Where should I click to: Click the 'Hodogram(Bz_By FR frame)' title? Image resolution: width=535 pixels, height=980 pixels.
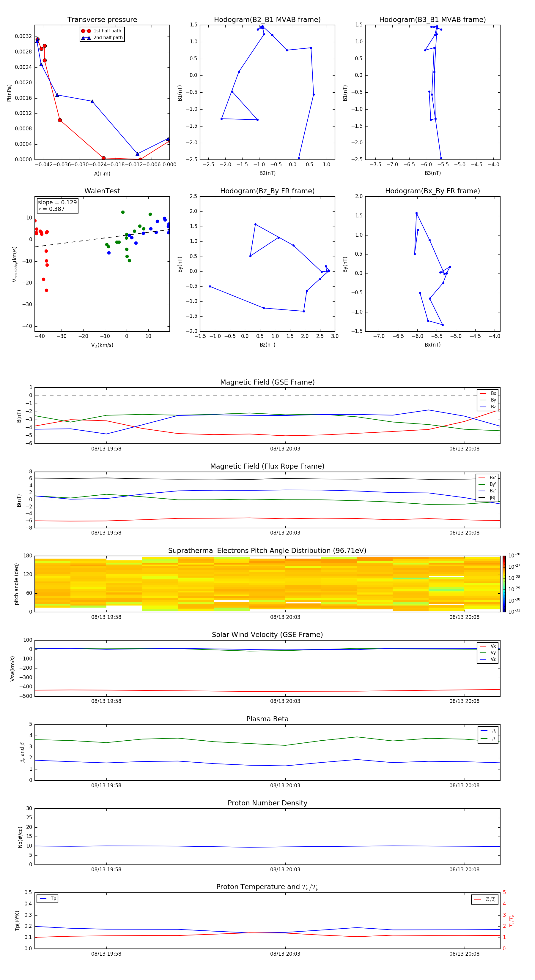(267, 191)
